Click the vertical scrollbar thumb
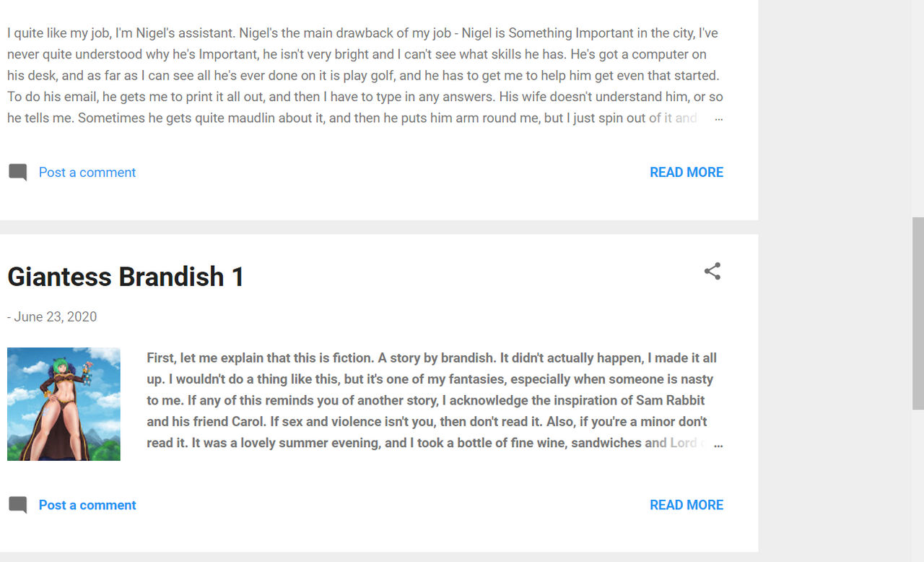Image resolution: width=924 pixels, height=562 pixels. pyautogui.click(x=918, y=313)
